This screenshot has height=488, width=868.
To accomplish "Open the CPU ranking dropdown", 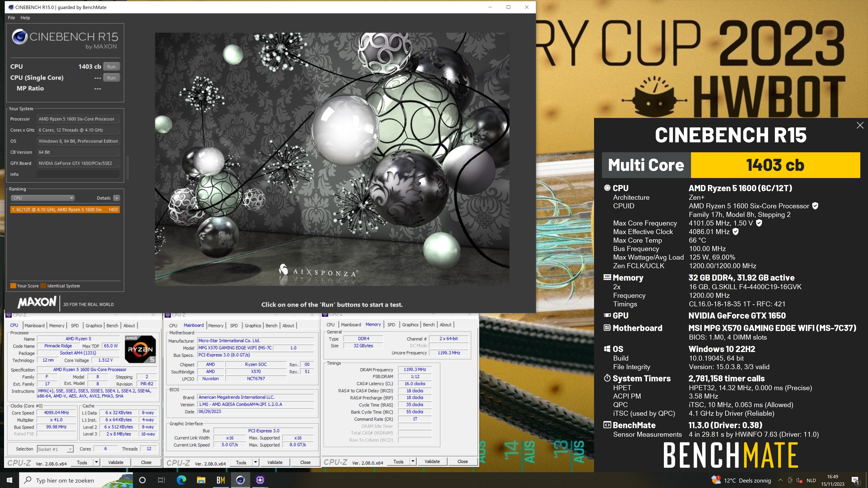I will point(42,198).
